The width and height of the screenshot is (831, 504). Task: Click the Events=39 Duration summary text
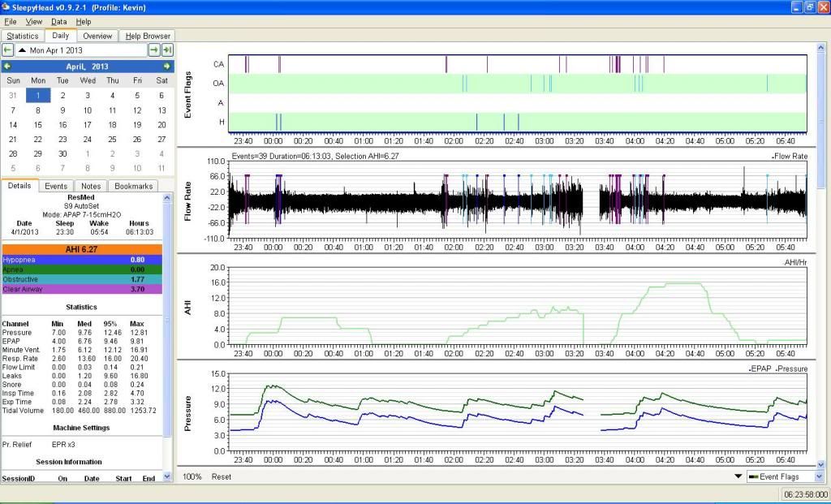click(315, 157)
